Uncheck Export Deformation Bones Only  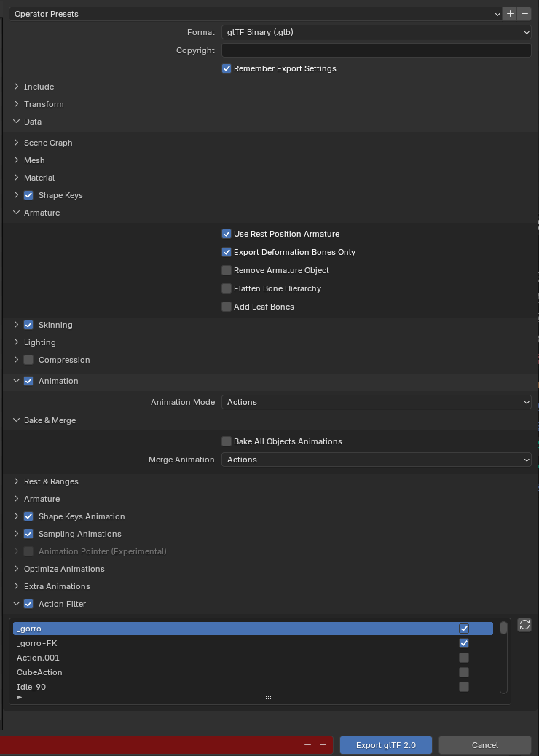pyautogui.click(x=227, y=252)
